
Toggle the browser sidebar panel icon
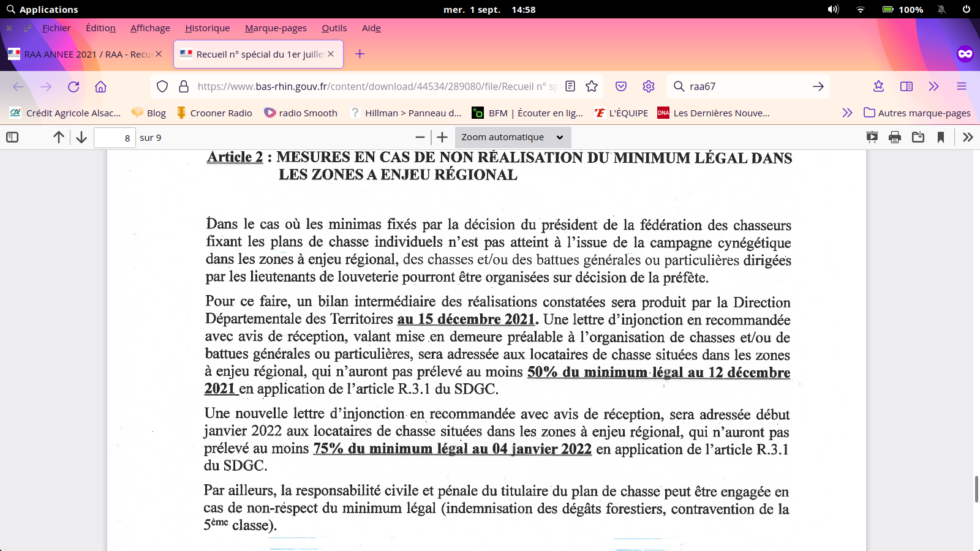tap(907, 86)
